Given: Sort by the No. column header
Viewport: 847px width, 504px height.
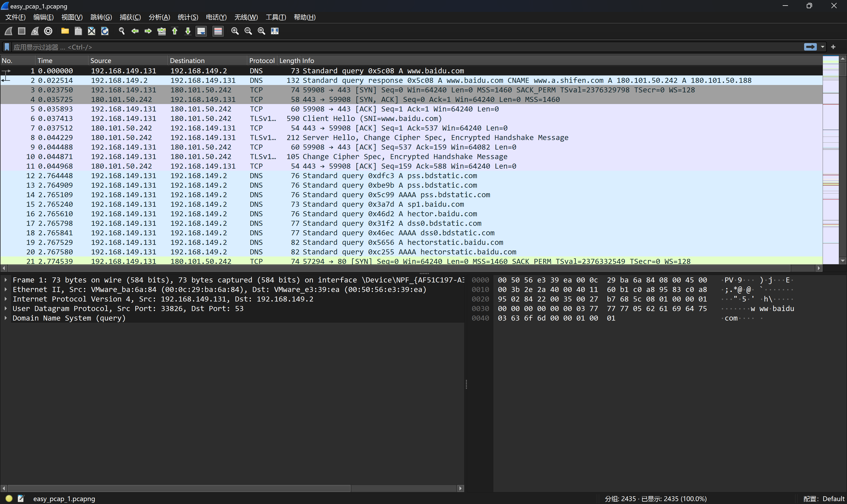Looking at the screenshot, I should pyautogui.click(x=18, y=60).
